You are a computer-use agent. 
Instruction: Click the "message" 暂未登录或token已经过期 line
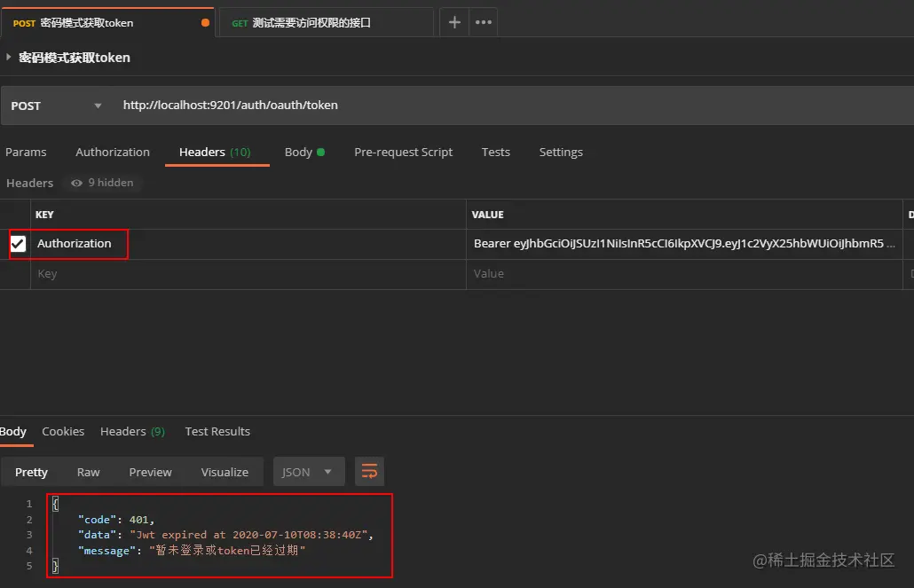coord(192,550)
